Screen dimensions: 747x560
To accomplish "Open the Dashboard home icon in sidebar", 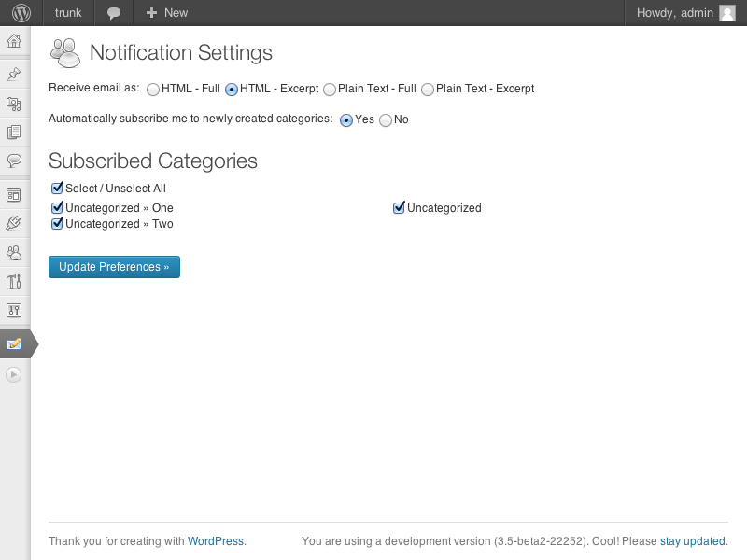I will [14, 41].
